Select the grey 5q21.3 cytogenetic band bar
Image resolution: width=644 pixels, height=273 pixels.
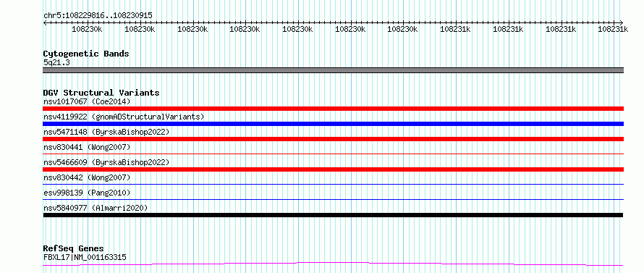333,70
